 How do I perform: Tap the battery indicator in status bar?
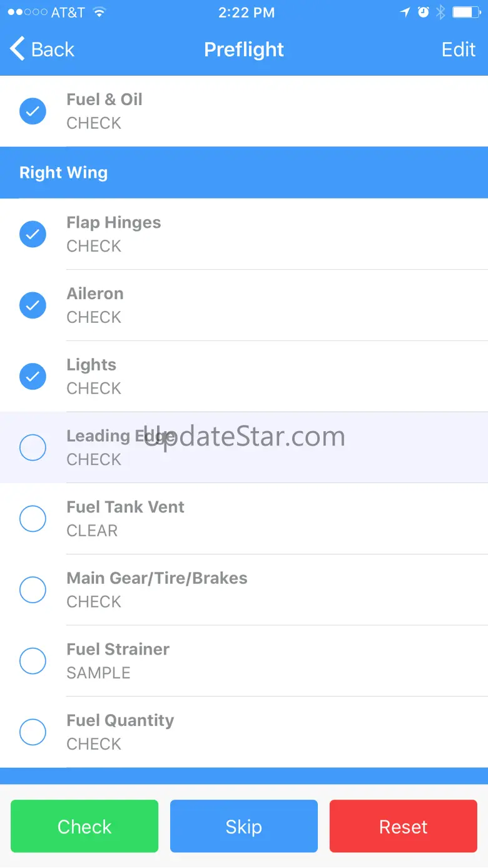click(x=465, y=12)
